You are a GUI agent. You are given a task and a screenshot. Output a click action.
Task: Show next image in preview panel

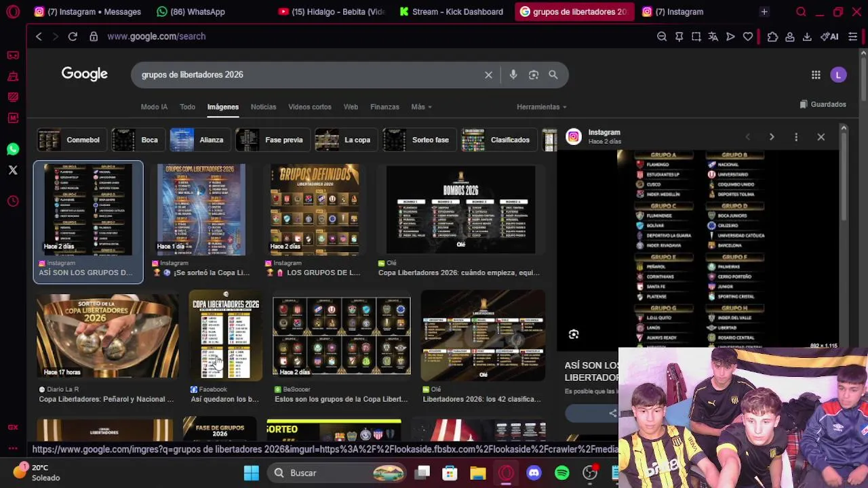[x=772, y=137]
